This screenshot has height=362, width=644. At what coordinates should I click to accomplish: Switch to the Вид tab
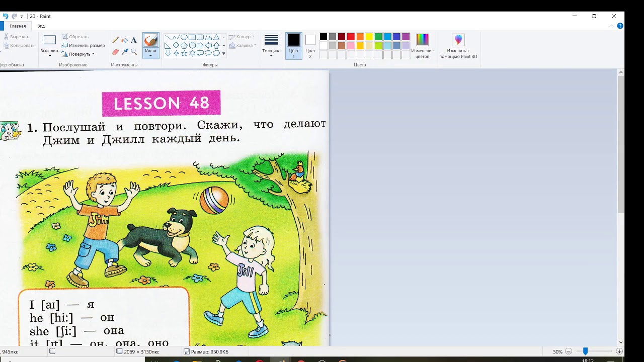41,26
